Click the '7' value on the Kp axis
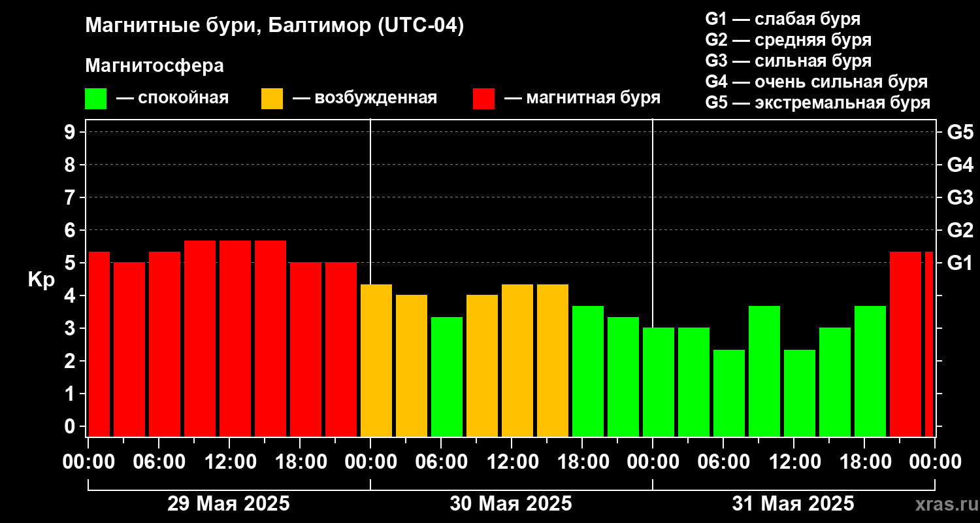 71,198
